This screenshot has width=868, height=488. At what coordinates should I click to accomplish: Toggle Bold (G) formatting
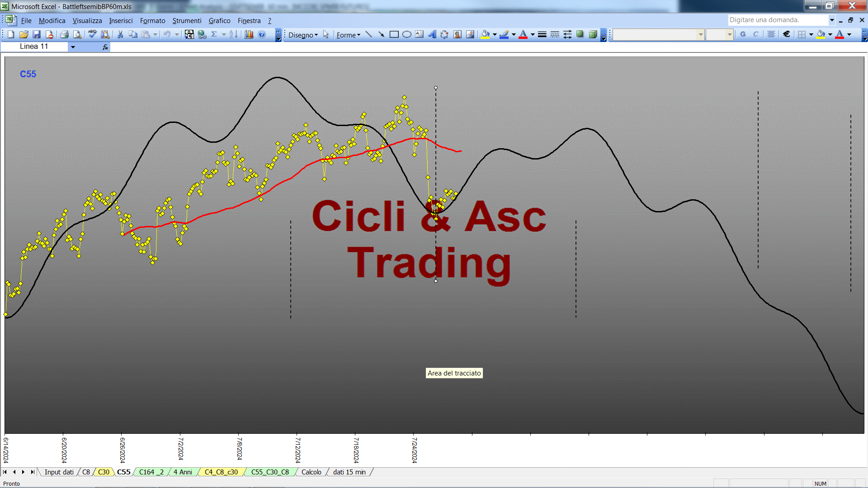(x=743, y=34)
